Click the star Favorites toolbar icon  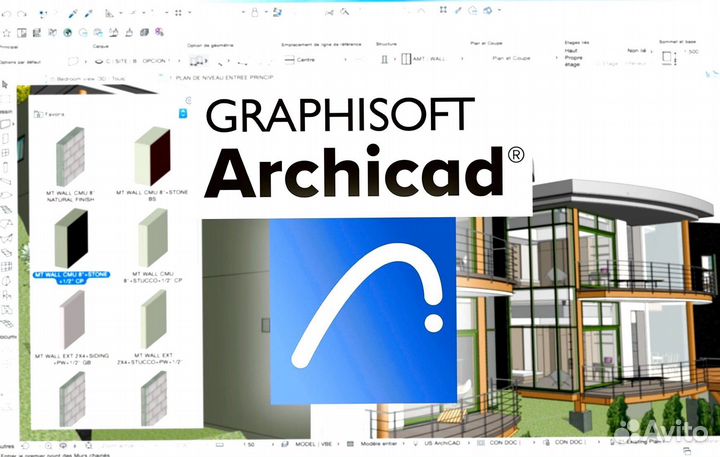tap(6, 33)
